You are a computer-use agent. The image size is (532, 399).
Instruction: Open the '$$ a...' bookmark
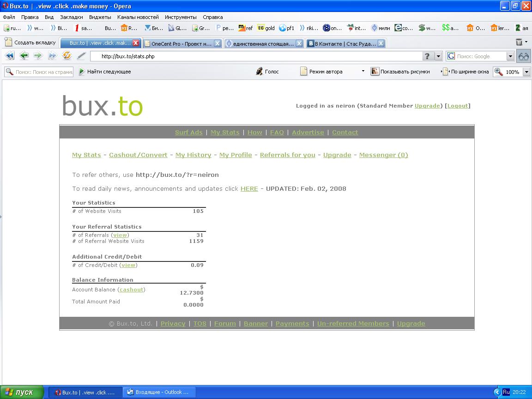pyautogui.click(x=450, y=28)
